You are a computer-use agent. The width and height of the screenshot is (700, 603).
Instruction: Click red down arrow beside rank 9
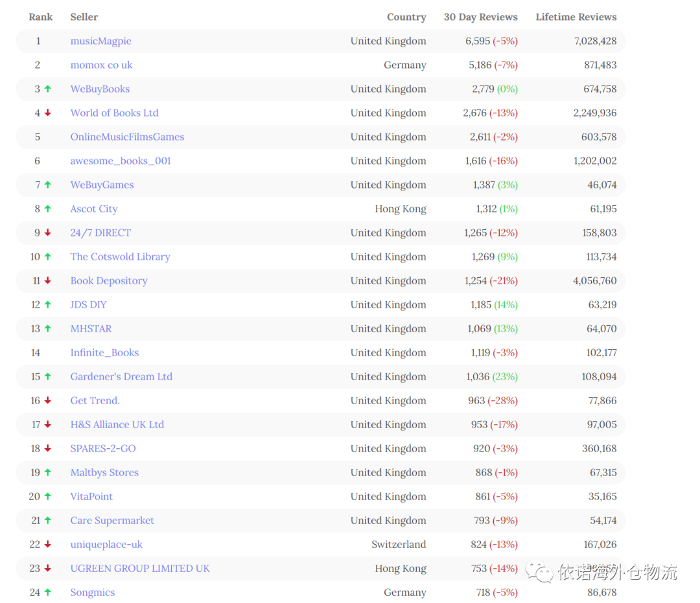point(48,233)
